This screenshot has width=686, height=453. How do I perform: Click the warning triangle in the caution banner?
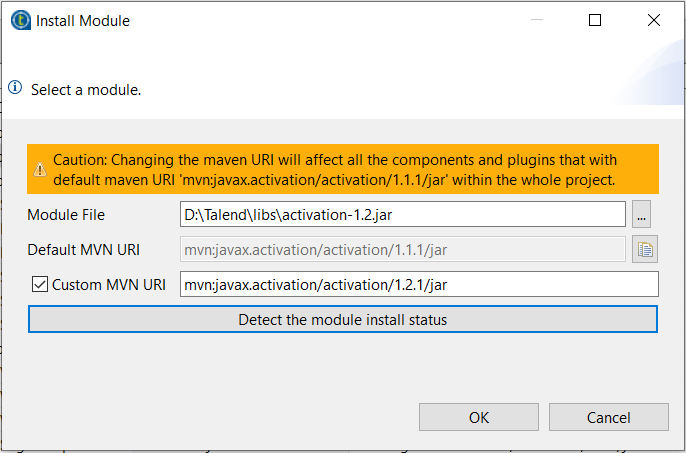coord(40,170)
